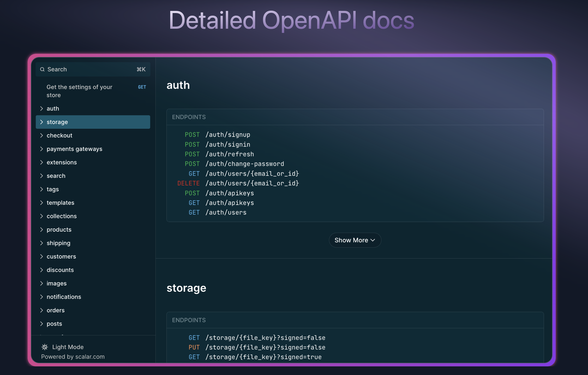Select 'Get the settings of your store' entry

[x=93, y=91]
